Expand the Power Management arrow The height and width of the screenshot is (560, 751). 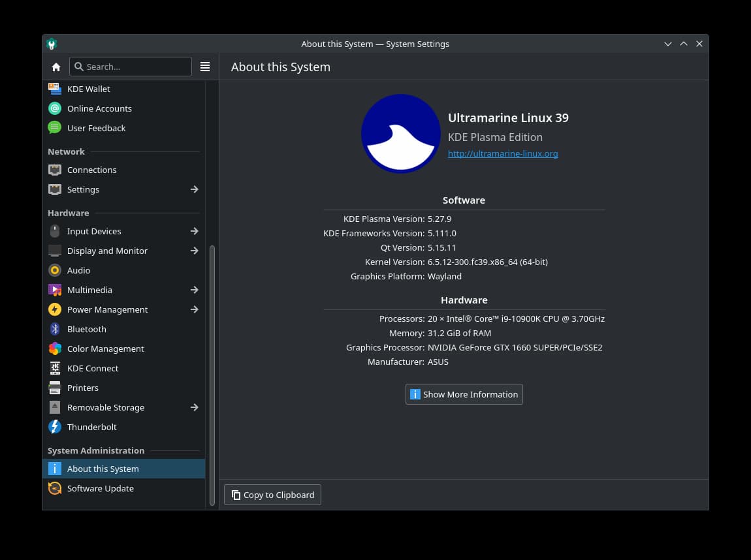coord(194,309)
